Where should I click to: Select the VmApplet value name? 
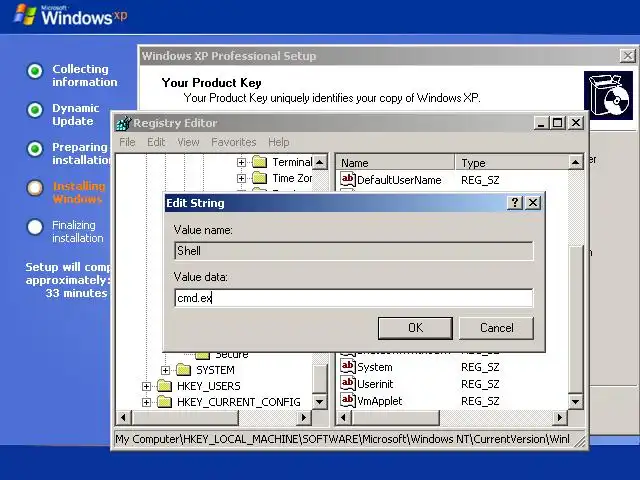point(380,401)
